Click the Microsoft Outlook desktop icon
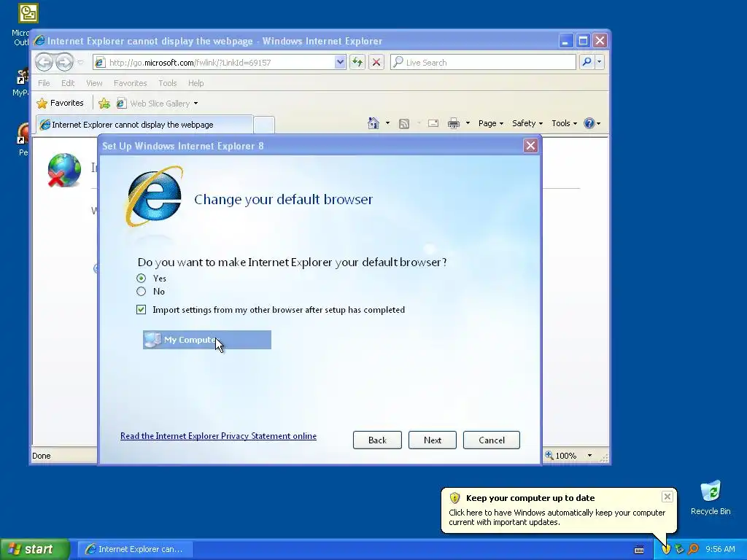This screenshot has width=747, height=560. coord(28,13)
